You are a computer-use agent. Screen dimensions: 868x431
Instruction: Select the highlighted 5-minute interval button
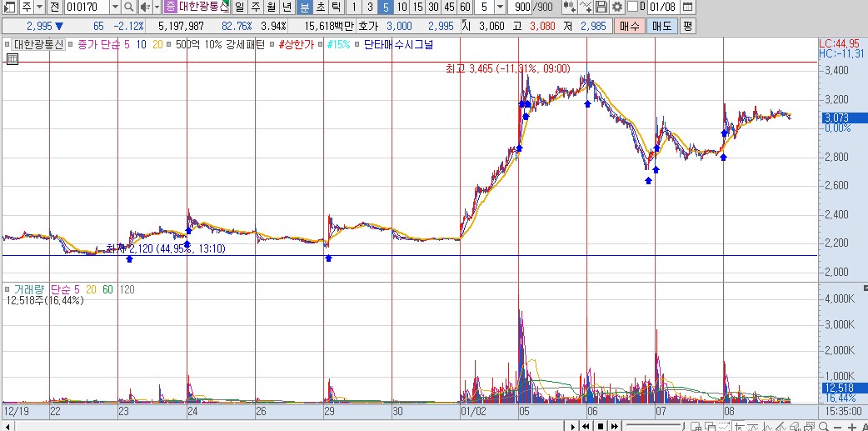387,8
